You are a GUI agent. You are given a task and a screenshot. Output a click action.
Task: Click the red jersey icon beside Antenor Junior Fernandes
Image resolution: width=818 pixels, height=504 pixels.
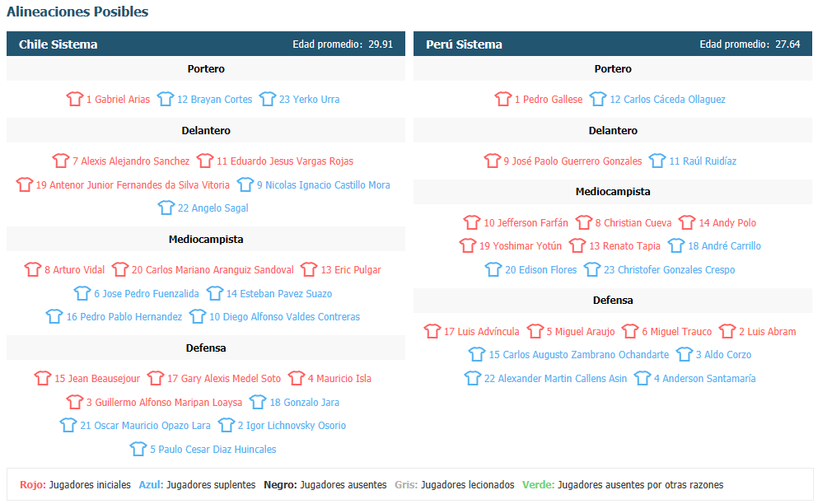[24, 184]
